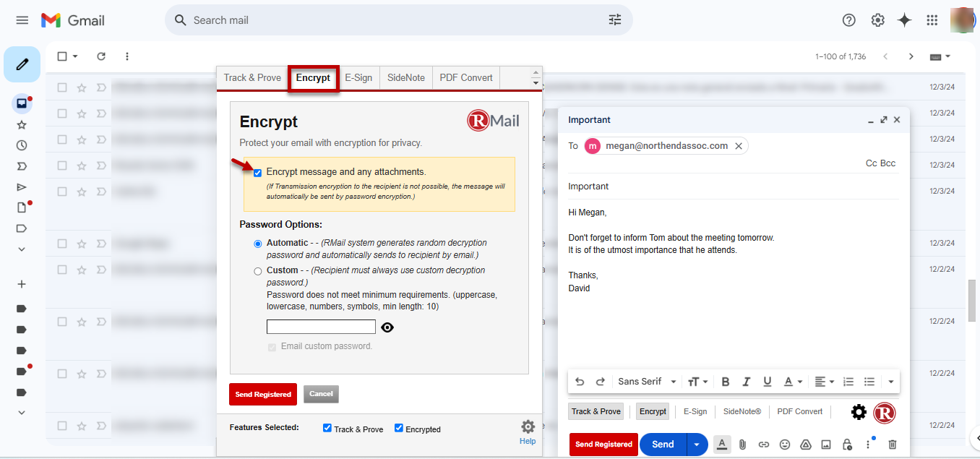Open input tools keyboard dropdown
Viewport: 980px width, 459px height.
coord(940,56)
